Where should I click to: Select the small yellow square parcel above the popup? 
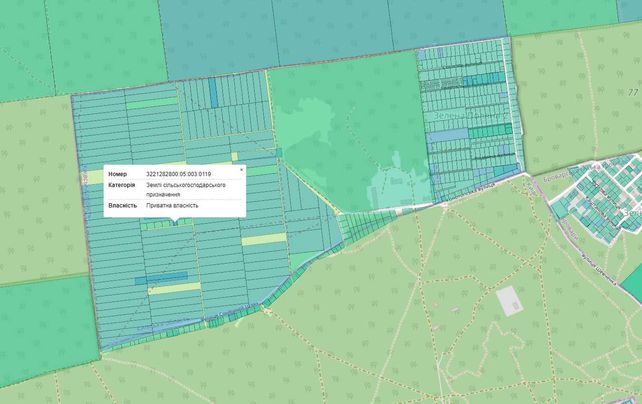235,157
